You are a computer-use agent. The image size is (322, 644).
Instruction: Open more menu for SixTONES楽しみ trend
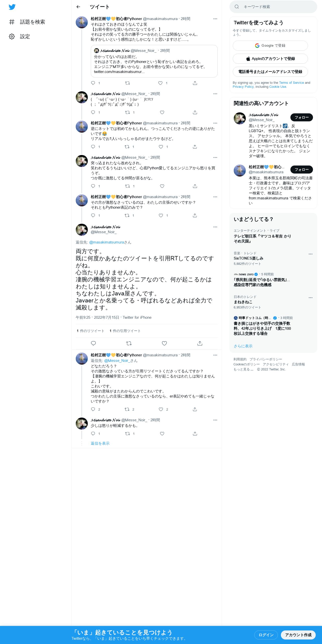(310, 254)
